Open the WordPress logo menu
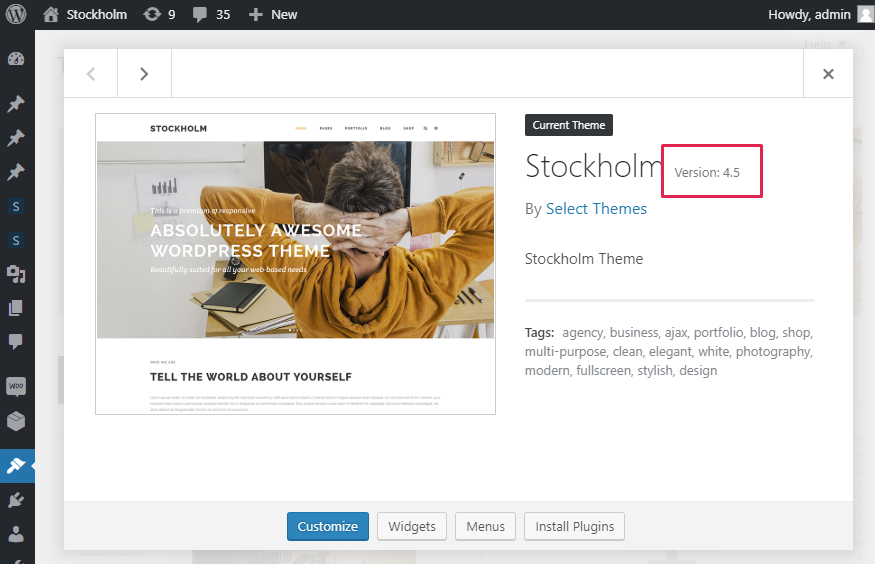This screenshot has height=564, width=875. (x=16, y=15)
